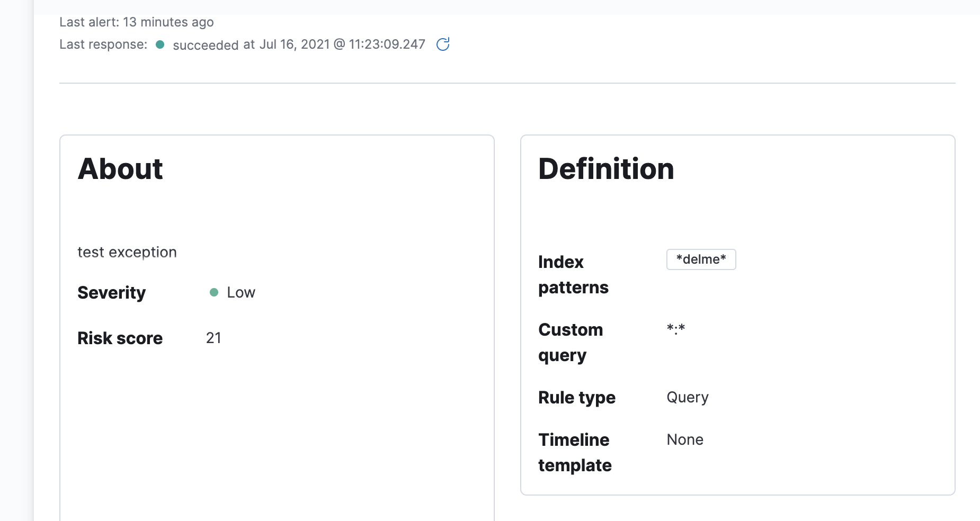Image resolution: width=980 pixels, height=521 pixels.
Task: Click the green succeeded status dot
Action: tap(160, 44)
